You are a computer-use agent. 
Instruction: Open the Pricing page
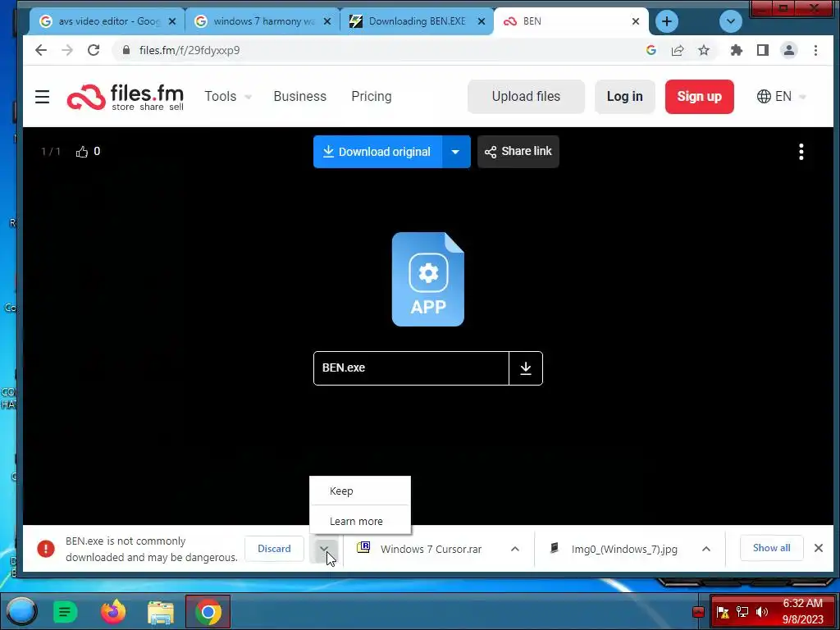[372, 97]
